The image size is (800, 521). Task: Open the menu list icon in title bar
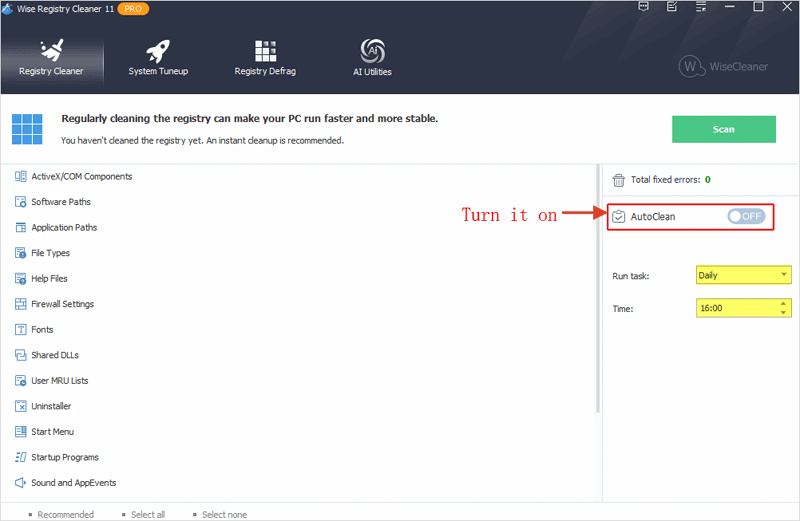pos(701,7)
